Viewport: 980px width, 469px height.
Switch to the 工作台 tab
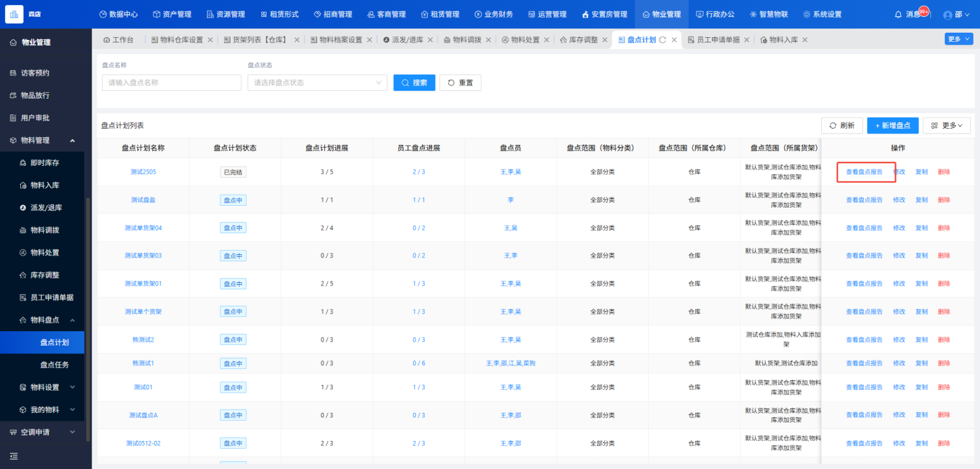coord(118,40)
